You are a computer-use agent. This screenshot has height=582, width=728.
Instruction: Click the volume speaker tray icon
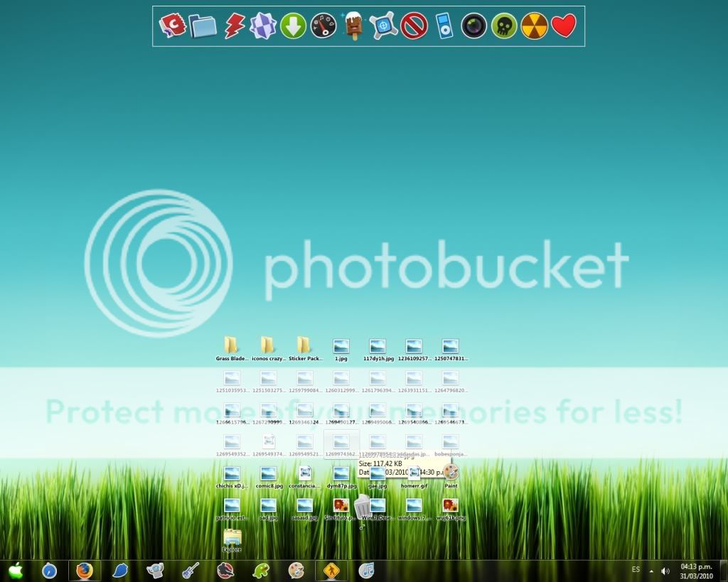[x=665, y=571]
